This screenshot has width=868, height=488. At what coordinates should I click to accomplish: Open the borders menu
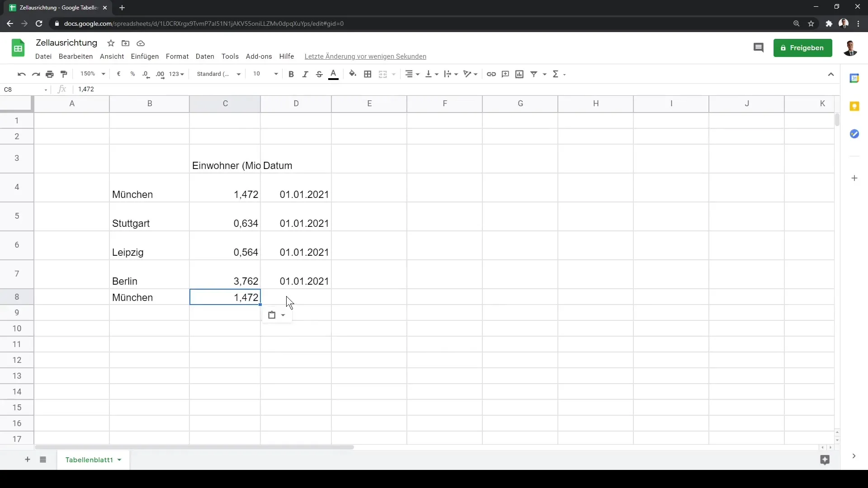pos(368,74)
